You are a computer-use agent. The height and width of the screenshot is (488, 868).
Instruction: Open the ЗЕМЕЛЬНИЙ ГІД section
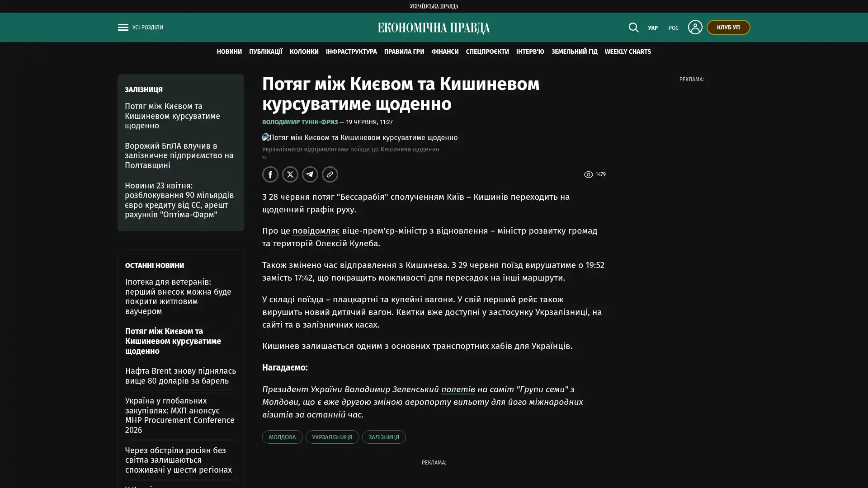(x=575, y=52)
